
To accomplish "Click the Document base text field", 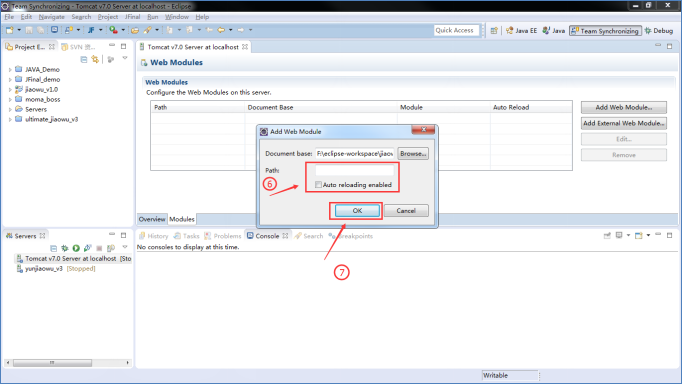I will 355,154.
